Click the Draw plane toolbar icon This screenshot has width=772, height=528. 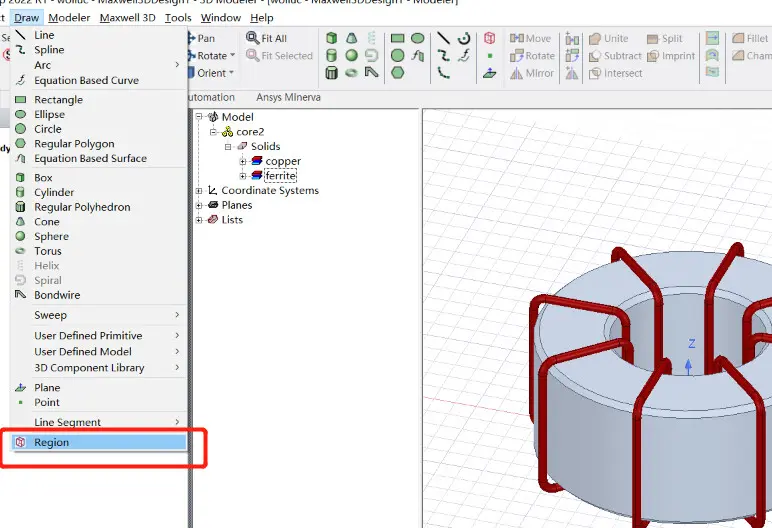[489, 73]
